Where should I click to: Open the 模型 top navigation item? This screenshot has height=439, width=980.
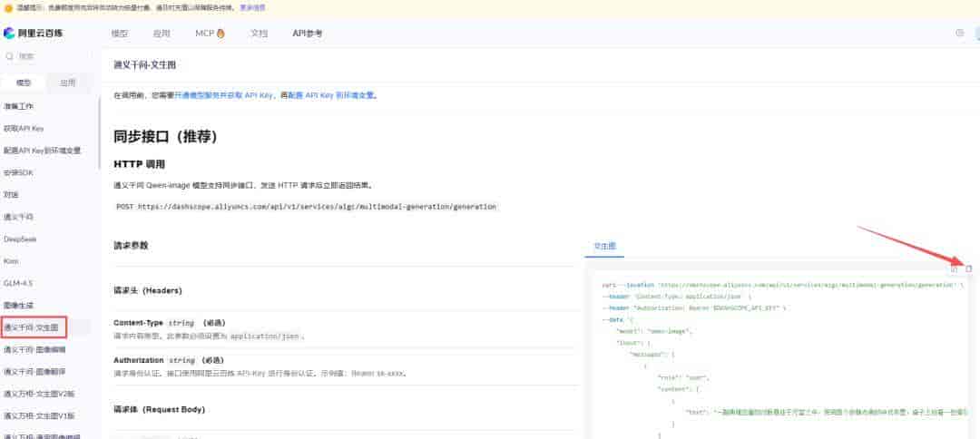click(x=120, y=34)
